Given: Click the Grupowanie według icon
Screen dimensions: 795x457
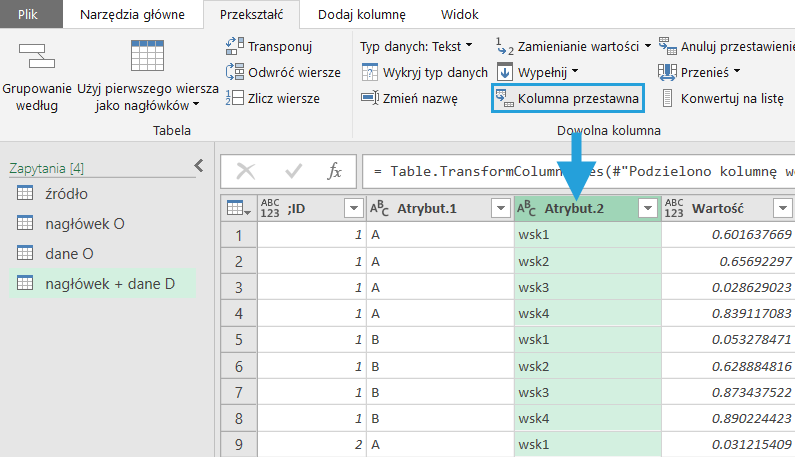Looking at the screenshot, I should (x=36, y=58).
